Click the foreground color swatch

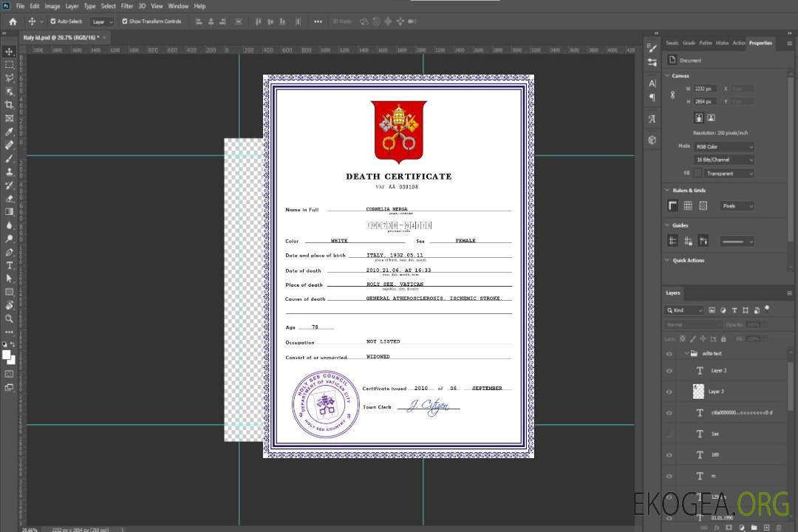[x=7, y=355]
